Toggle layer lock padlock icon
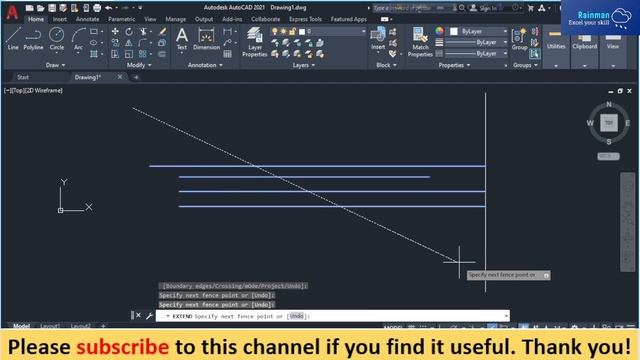640x360 pixels. (x=293, y=31)
